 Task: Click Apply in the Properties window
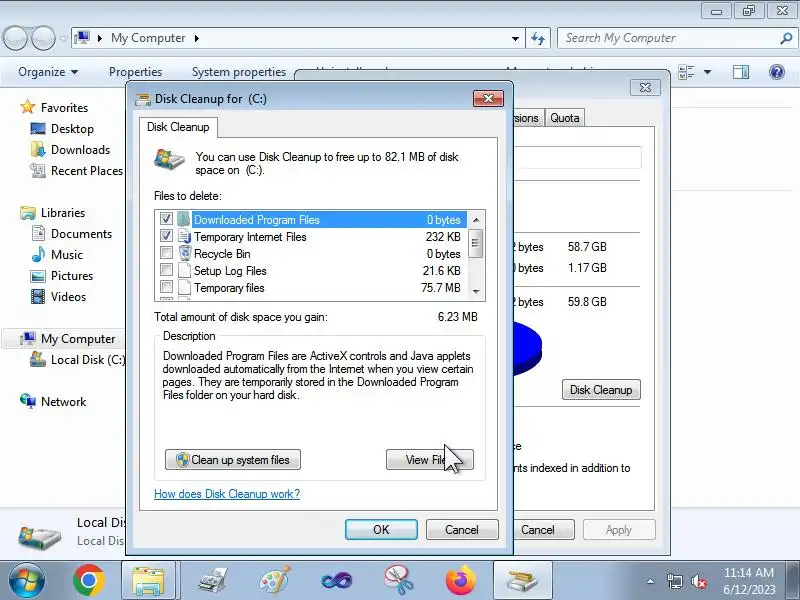[619, 530]
